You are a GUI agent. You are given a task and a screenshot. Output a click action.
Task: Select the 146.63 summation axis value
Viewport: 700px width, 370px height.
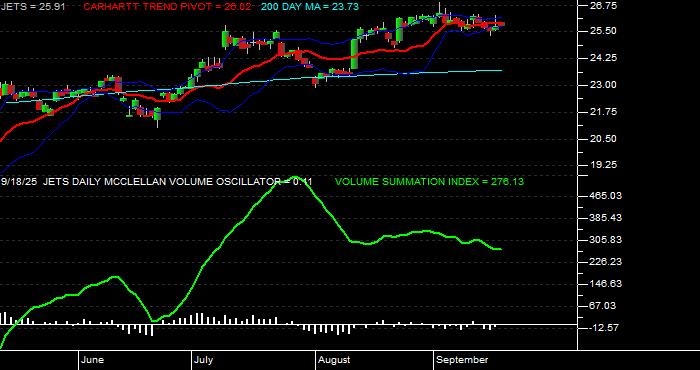605,284
